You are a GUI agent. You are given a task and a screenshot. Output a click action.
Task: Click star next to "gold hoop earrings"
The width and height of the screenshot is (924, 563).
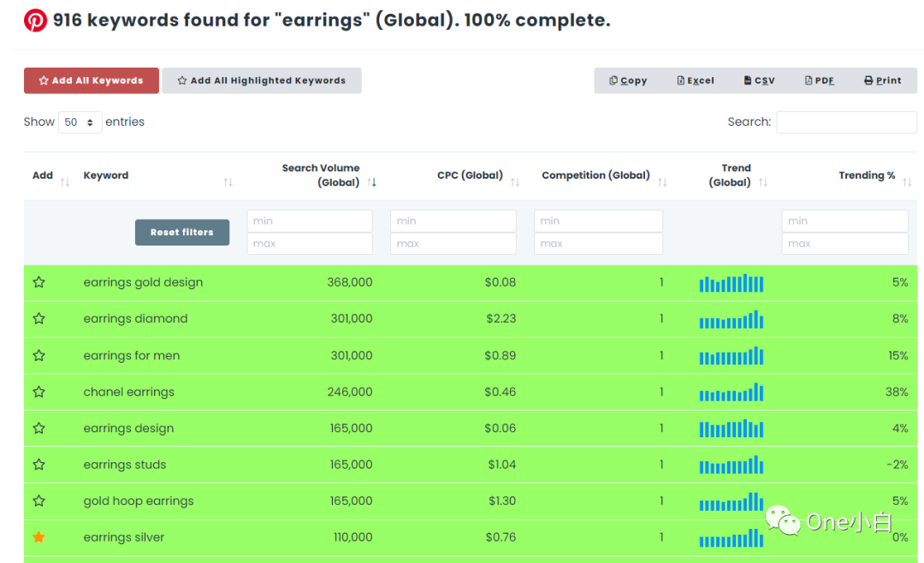coord(38,501)
